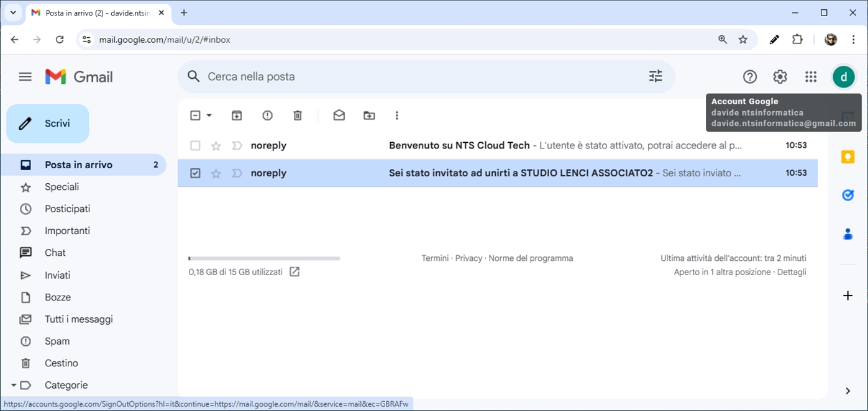Star the Benvenuto su NTS Cloud Tech email
Screen dimensions: 868x411
pos(216,146)
